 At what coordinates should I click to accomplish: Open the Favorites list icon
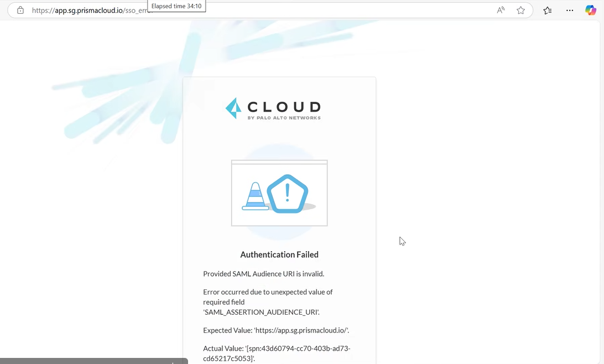coord(548,11)
